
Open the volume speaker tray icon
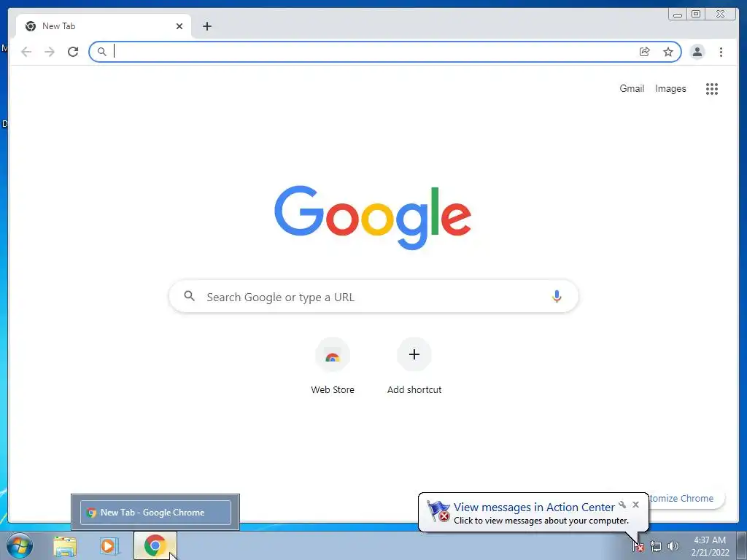tap(673, 546)
